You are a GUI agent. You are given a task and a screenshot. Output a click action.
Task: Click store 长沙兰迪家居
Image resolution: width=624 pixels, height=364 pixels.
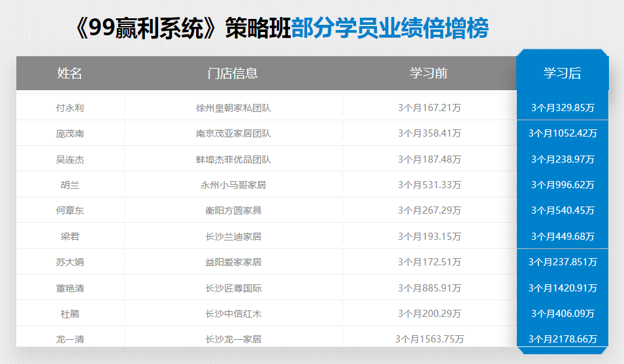(233, 237)
